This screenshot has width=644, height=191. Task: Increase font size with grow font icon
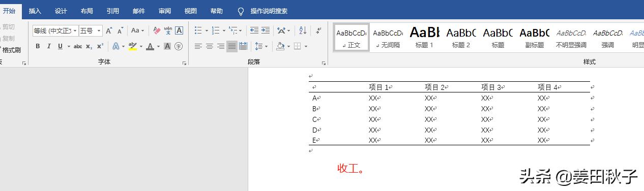click(109, 30)
